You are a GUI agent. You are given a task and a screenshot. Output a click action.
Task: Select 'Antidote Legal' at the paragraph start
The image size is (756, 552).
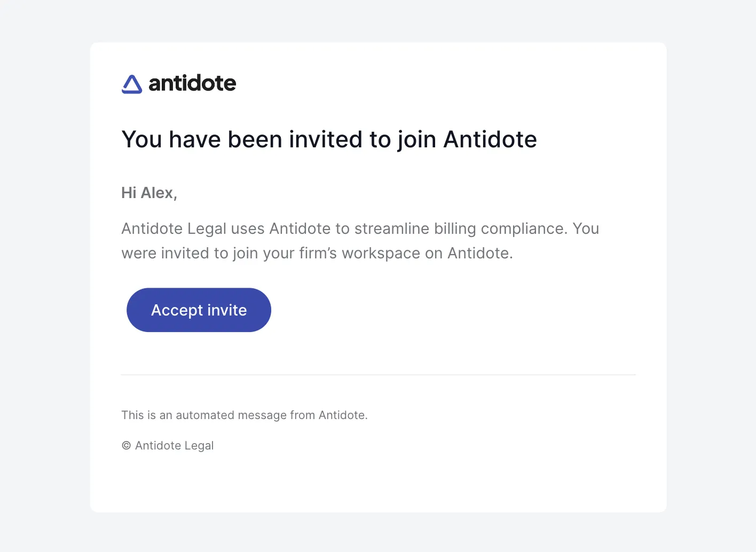172,228
